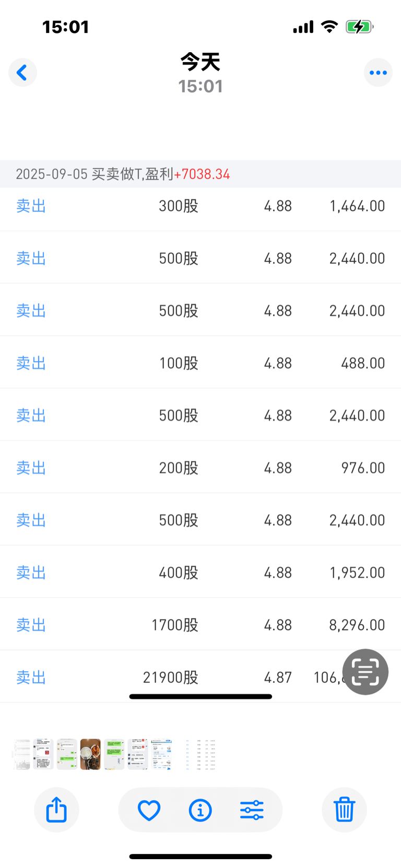Favorite the photo with the heart icon
This screenshot has width=401, height=868.
coord(149,810)
